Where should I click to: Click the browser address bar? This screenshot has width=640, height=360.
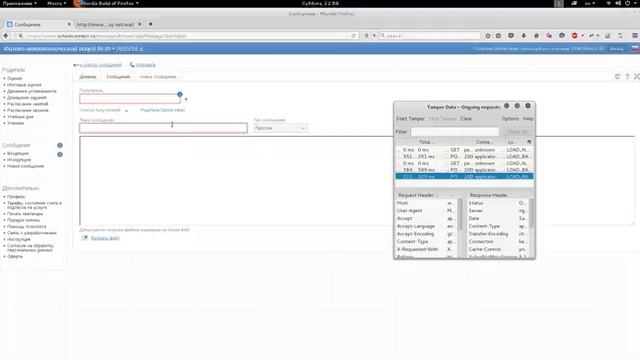click(186, 36)
